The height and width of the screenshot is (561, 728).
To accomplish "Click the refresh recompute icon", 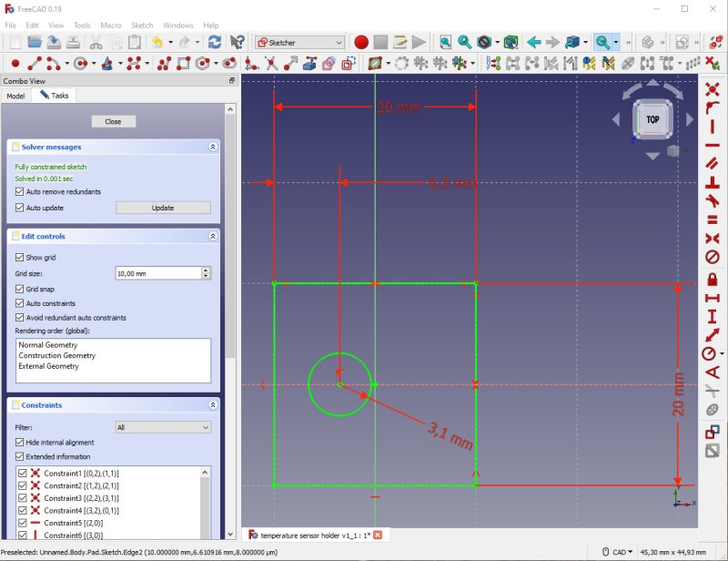I will [214, 42].
